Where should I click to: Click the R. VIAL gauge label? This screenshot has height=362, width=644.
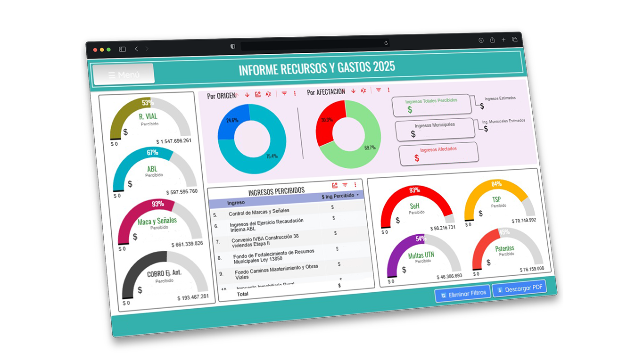[x=148, y=116]
